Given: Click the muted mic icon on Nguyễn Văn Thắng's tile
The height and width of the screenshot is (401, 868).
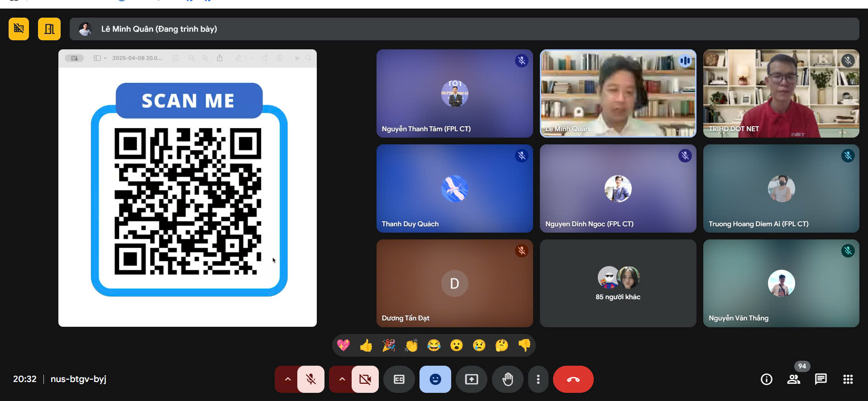Looking at the screenshot, I should click(x=848, y=251).
